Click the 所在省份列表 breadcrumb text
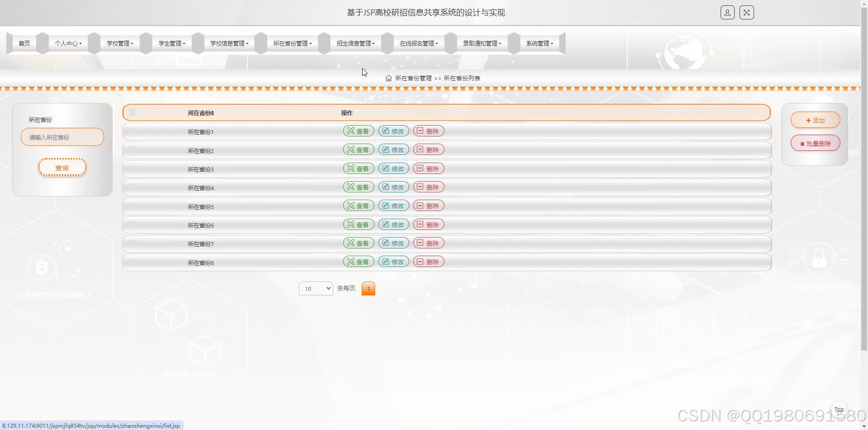The height and width of the screenshot is (430, 868). 462,78
